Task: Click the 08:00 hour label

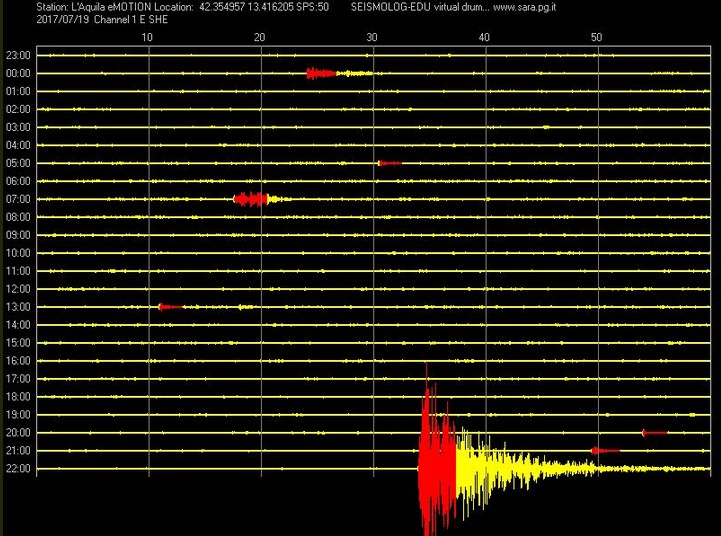Action: [18, 217]
